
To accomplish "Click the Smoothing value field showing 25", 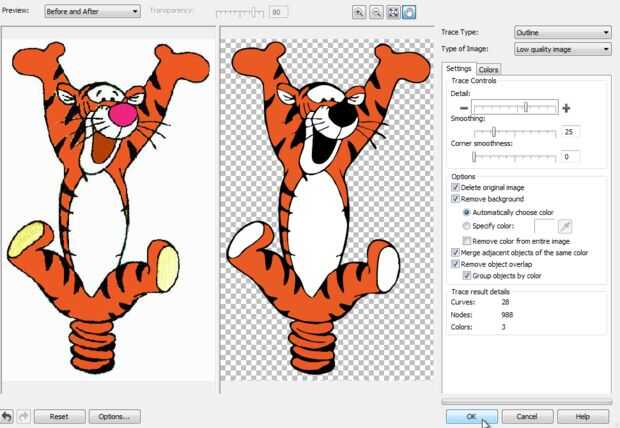I will (570, 132).
